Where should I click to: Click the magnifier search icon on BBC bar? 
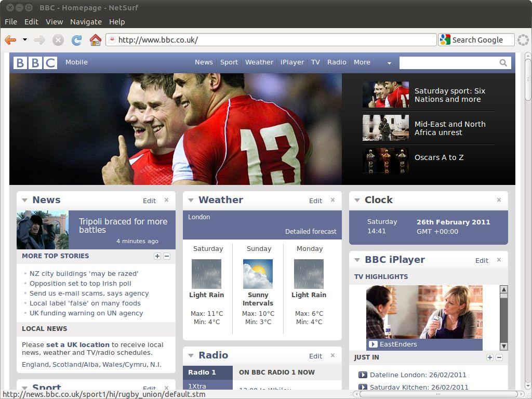click(503, 63)
